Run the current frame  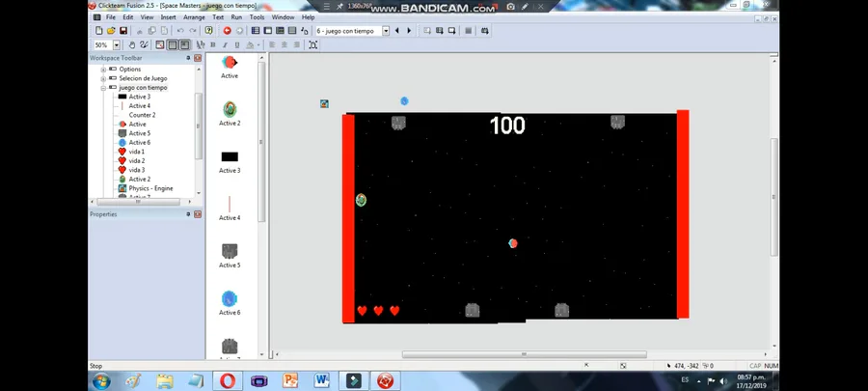[451, 31]
